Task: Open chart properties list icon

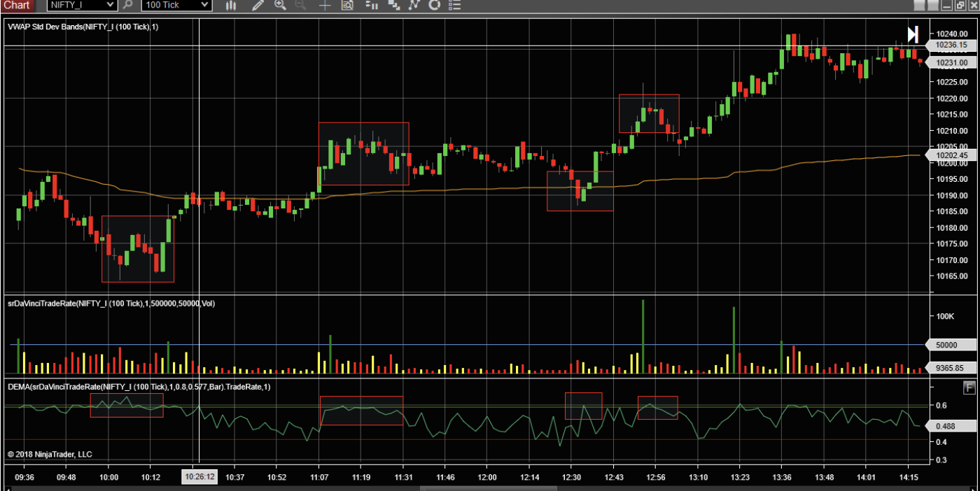Action: point(456,5)
